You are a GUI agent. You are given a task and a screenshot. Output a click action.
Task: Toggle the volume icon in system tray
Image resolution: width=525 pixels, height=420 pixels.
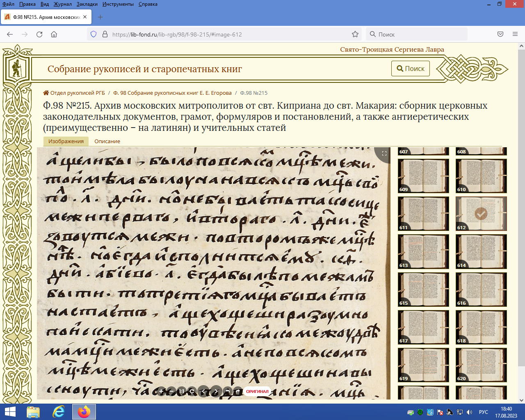click(470, 412)
